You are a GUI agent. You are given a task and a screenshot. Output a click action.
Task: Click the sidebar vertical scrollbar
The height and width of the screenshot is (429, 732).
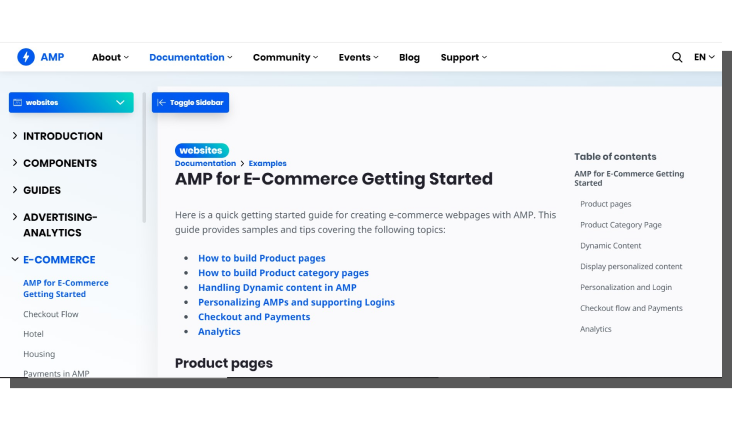click(x=144, y=158)
